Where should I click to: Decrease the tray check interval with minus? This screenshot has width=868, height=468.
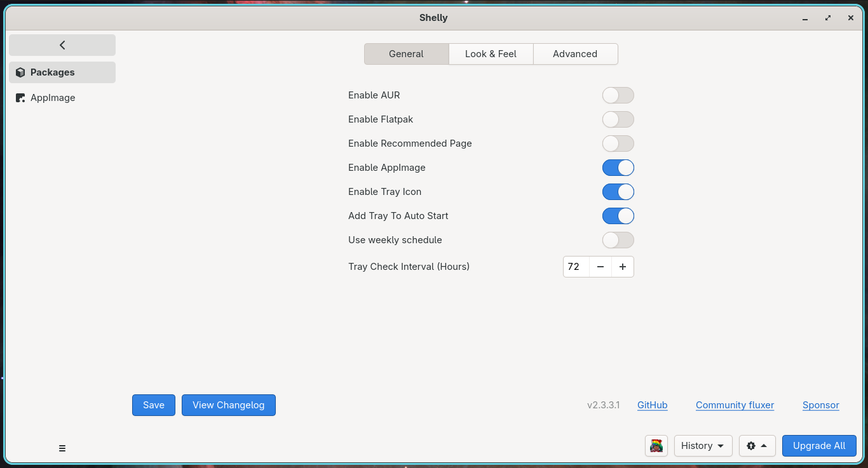coord(600,267)
